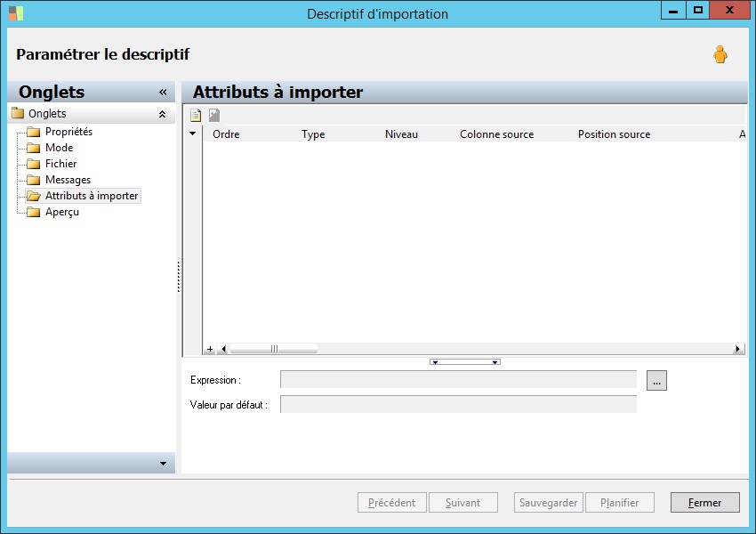Click the orange user assistant icon
This screenshot has width=756, height=534.
tap(720, 54)
